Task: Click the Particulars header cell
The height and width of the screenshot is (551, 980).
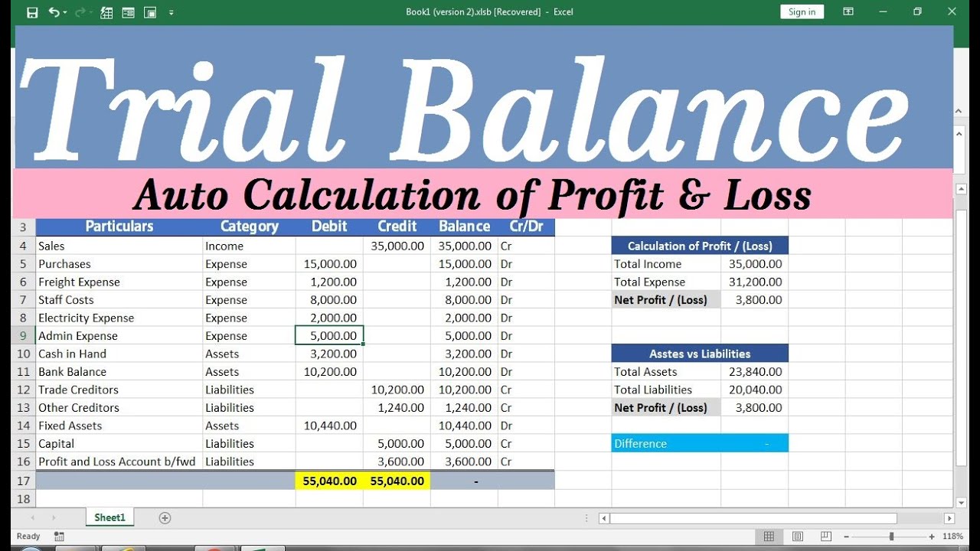Action: click(119, 227)
